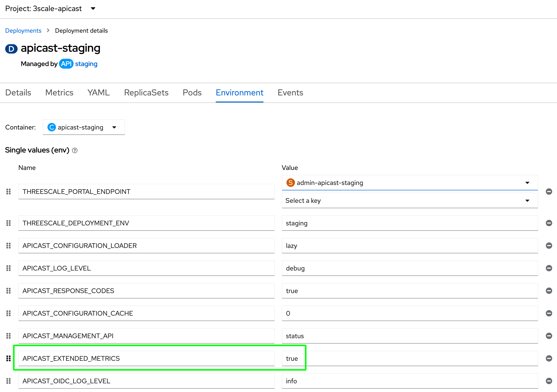The height and width of the screenshot is (392, 557).
Task: Remove the THREESCALE_PORTAL_ENDPOINT variable row
Action: [x=549, y=192]
